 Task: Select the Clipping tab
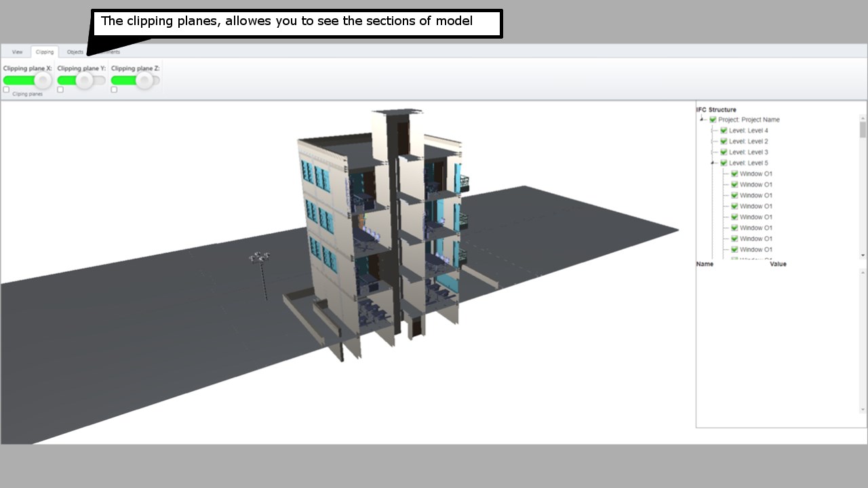point(45,52)
